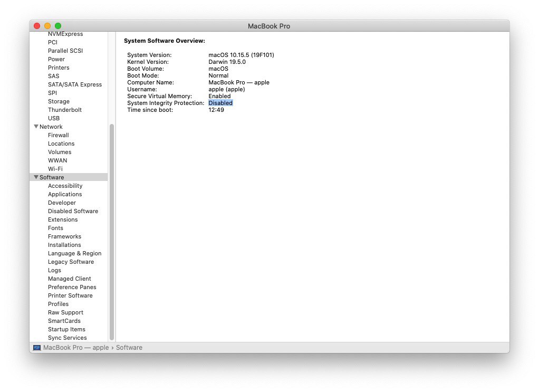Viewport: 539px width, 392px height.
Task: Click the apple (apple) username value
Action: point(227,89)
